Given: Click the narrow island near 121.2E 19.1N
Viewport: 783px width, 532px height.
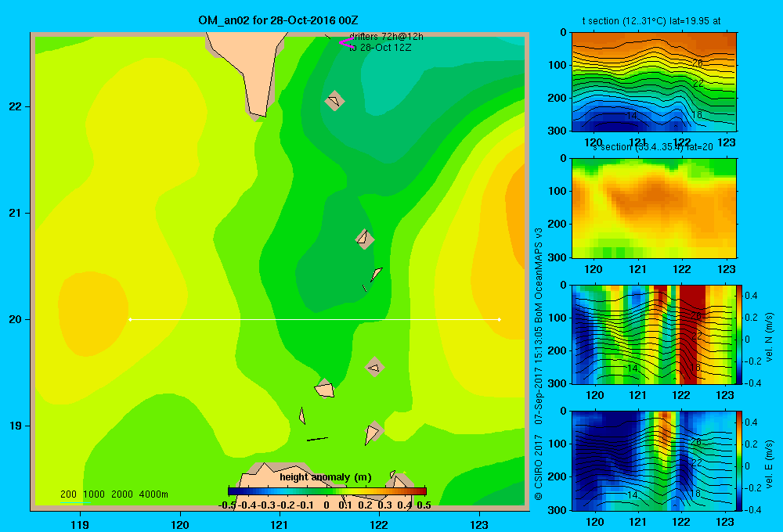Looking at the screenshot, I should pos(302,415).
